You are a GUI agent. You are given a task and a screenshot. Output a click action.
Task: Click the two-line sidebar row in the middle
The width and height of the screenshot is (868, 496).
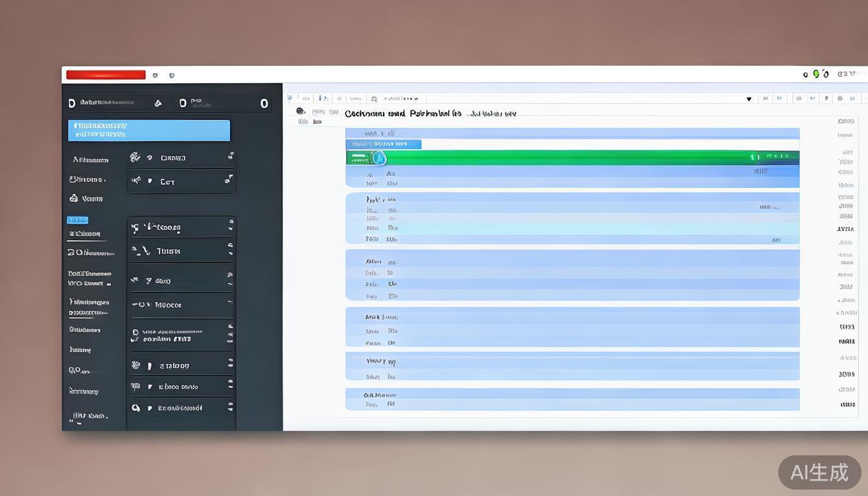pos(181,335)
